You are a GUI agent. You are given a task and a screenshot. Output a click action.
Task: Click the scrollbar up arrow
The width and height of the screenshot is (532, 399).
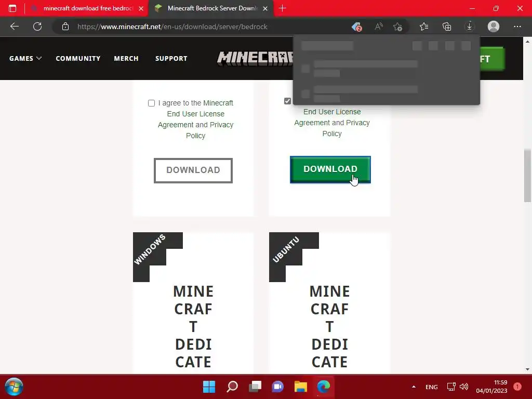527,42
